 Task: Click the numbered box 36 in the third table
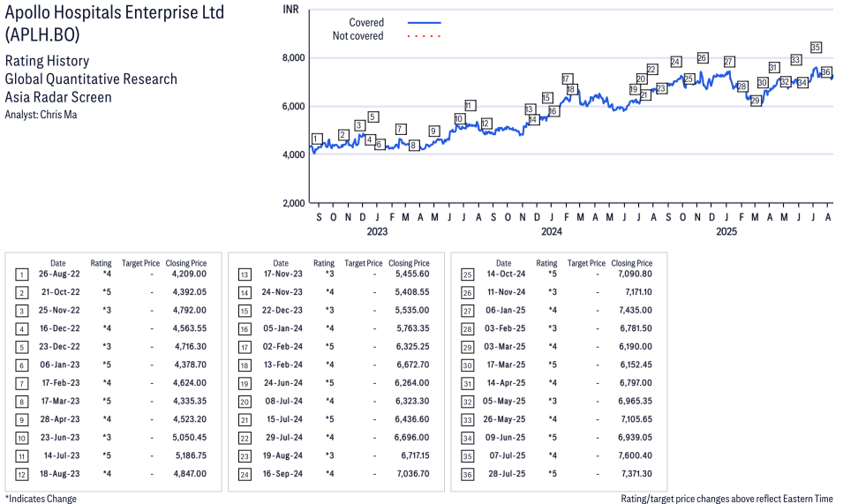(x=467, y=475)
